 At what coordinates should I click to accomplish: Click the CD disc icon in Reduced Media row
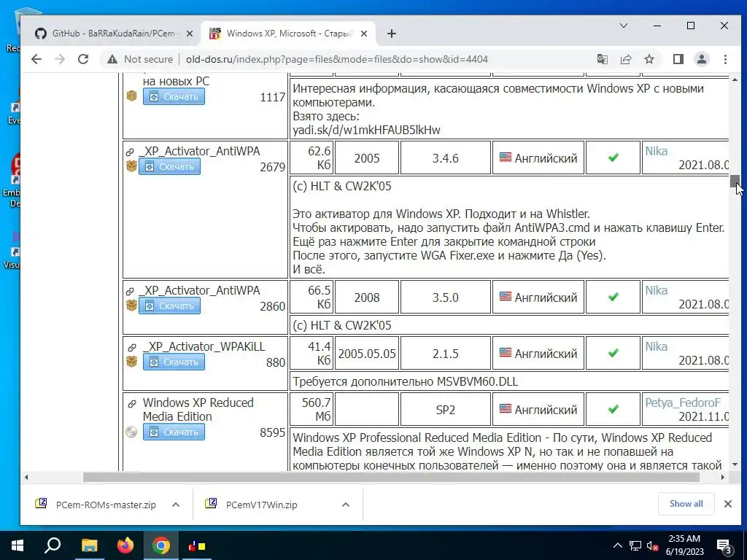click(x=131, y=432)
